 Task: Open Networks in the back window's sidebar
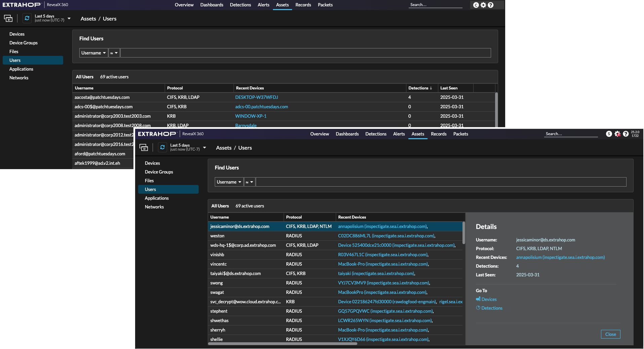(x=33, y=78)
